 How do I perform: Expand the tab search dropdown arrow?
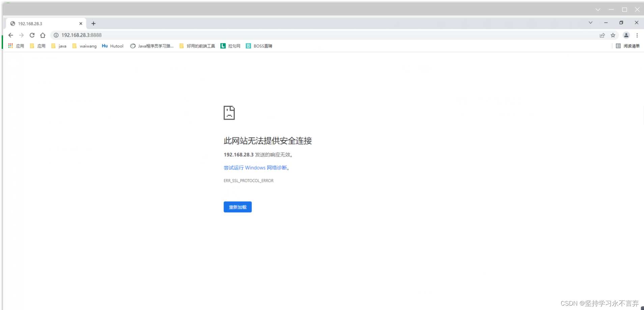tap(590, 23)
